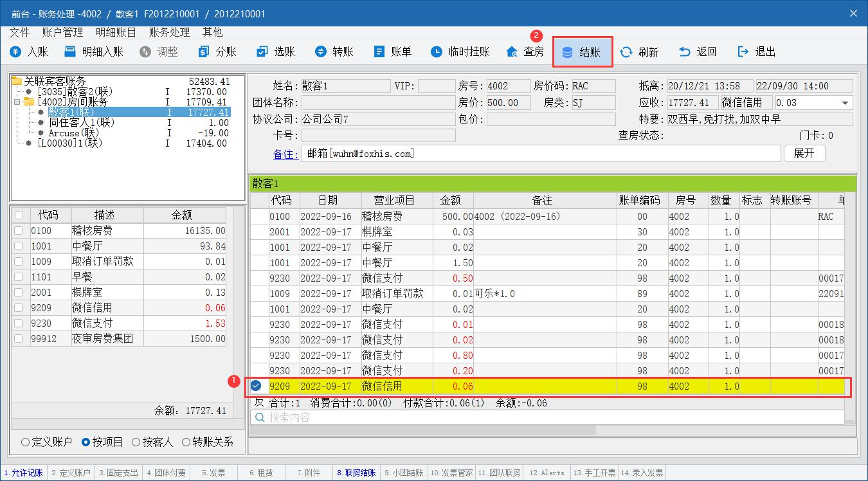868x481 pixels.
Task: Check the 0100 稽核房费 checkbox
Action: pyautogui.click(x=19, y=231)
